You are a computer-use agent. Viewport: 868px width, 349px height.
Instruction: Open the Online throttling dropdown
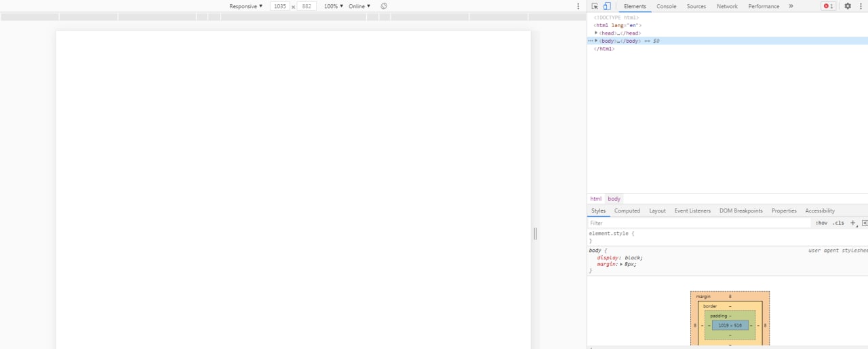pos(359,6)
